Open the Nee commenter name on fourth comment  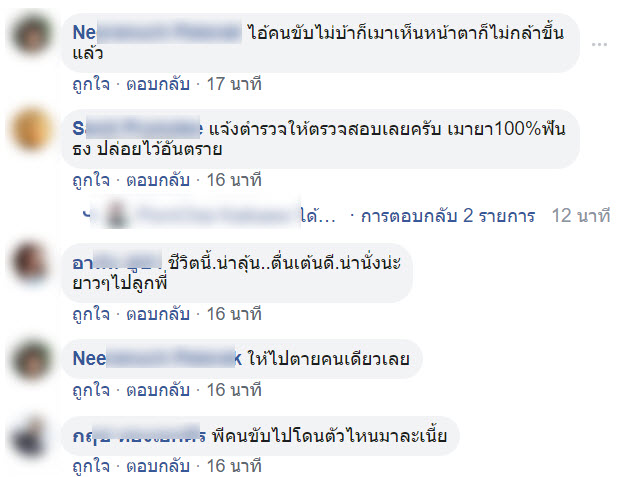coord(157,359)
